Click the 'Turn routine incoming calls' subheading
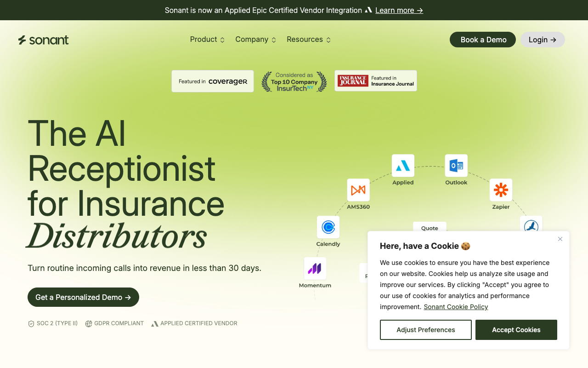The width and height of the screenshot is (588, 368). coord(144,268)
